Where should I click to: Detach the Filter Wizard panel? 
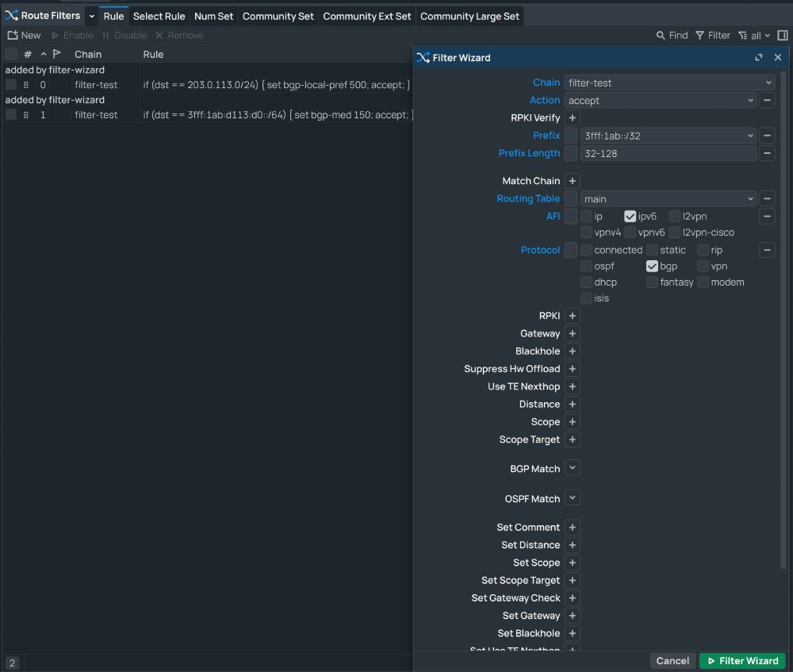[x=758, y=58]
